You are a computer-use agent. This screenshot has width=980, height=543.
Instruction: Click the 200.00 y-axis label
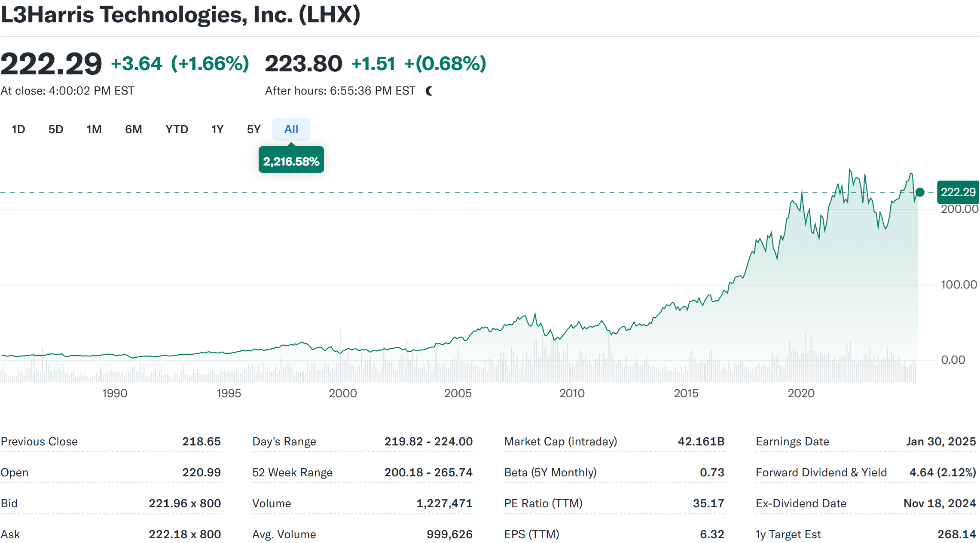point(959,209)
